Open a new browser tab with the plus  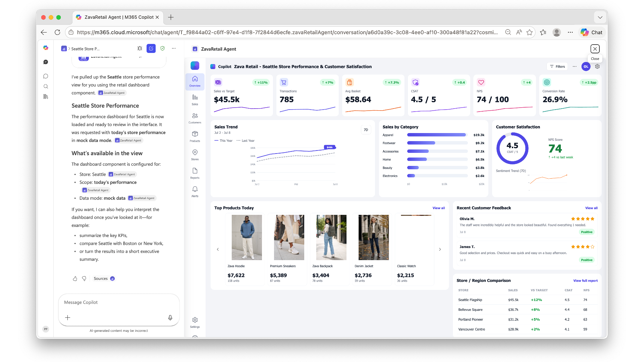[171, 17]
